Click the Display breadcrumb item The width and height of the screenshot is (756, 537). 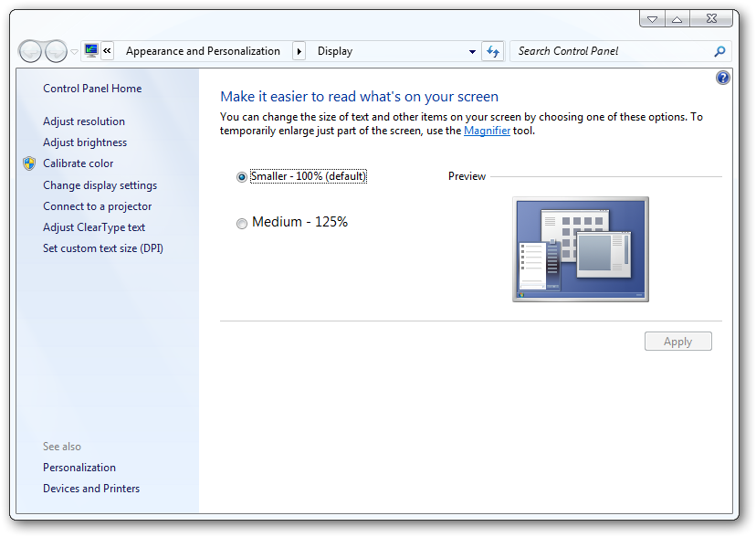point(335,51)
